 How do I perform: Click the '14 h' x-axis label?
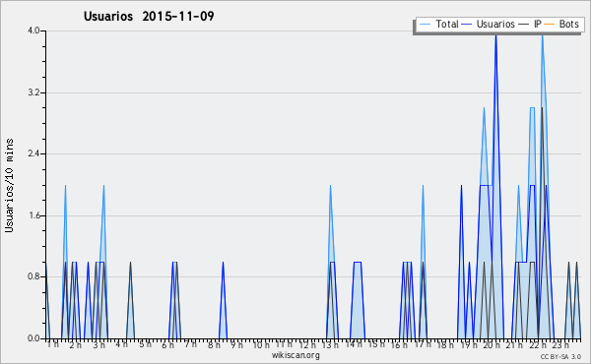tap(354, 344)
